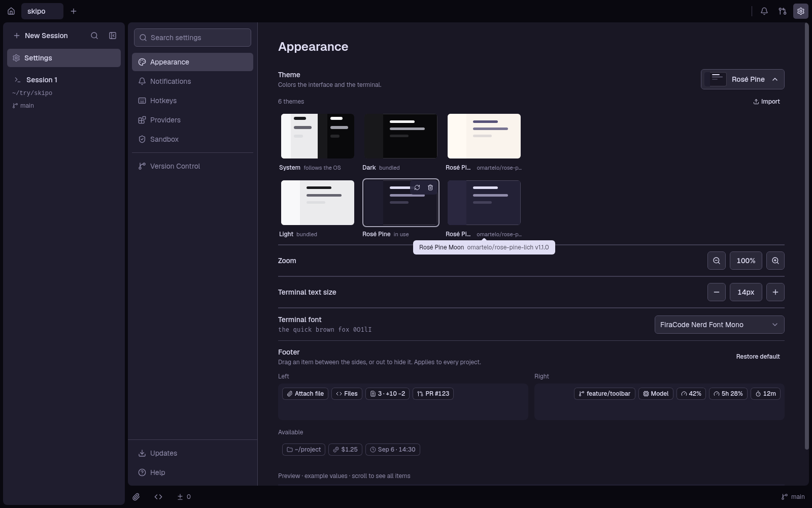The width and height of the screenshot is (812, 508).
Task: Open the Appearance settings section
Action: pos(192,62)
